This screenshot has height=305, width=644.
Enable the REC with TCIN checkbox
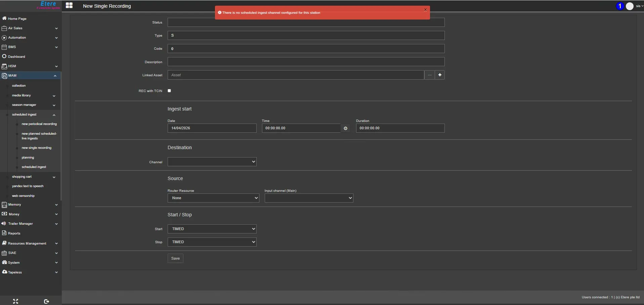[169, 91]
